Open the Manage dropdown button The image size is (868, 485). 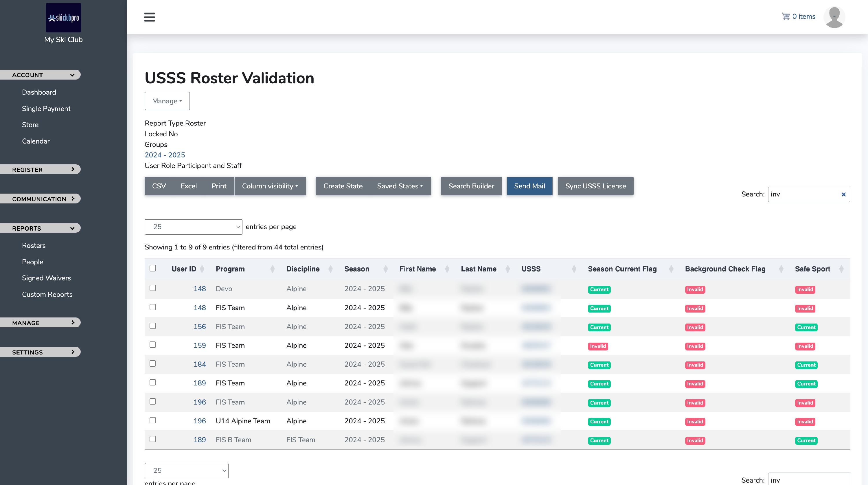tap(167, 101)
